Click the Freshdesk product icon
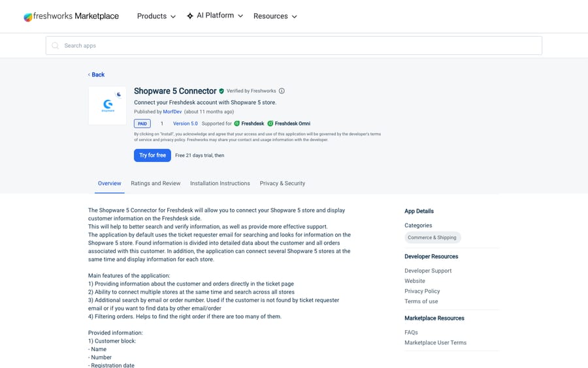This screenshot has height=368, width=588. pyautogui.click(x=237, y=124)
